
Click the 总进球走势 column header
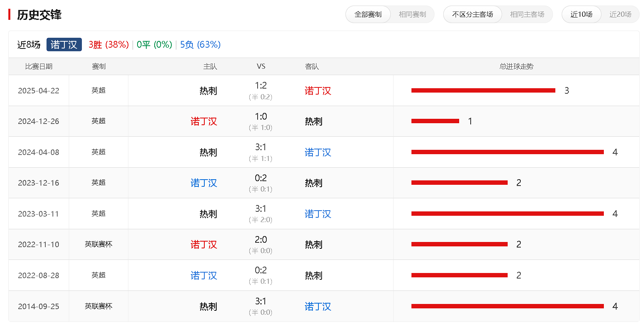pos(516,66)
